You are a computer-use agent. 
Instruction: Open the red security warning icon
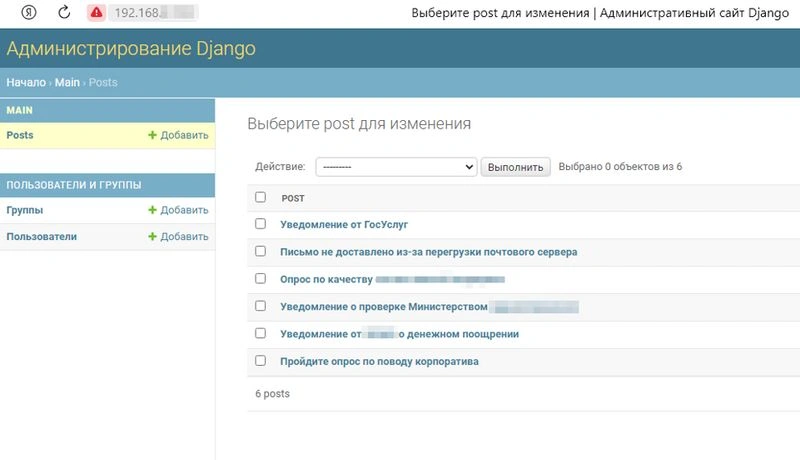coord(96,13)
